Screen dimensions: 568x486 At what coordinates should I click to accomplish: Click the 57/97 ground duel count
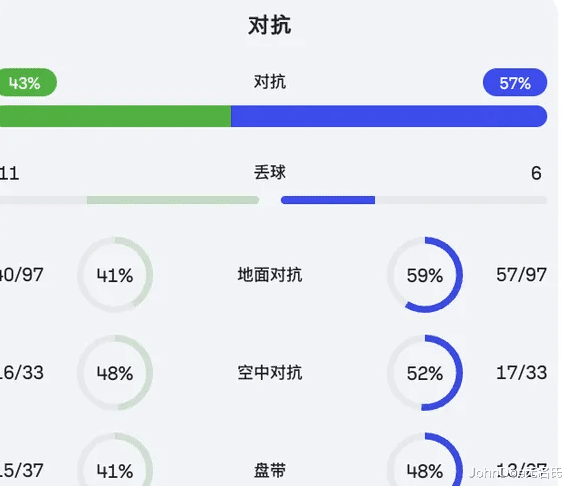point(521,275)
